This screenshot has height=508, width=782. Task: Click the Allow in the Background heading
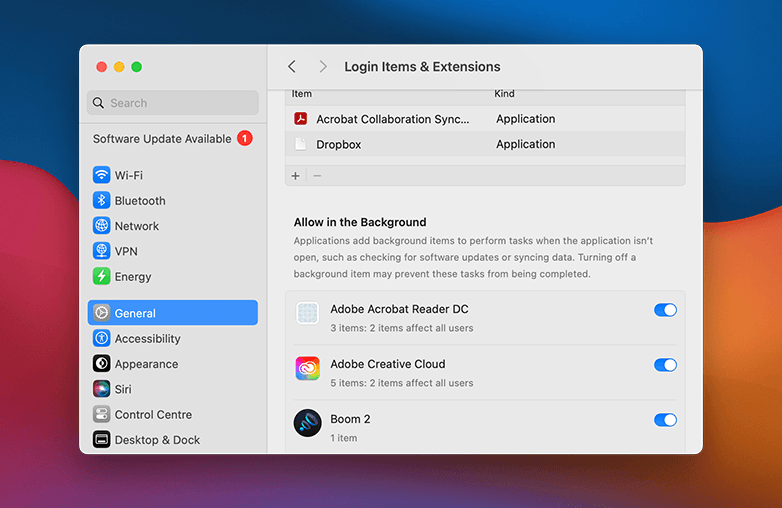click(x=360, y=222)
